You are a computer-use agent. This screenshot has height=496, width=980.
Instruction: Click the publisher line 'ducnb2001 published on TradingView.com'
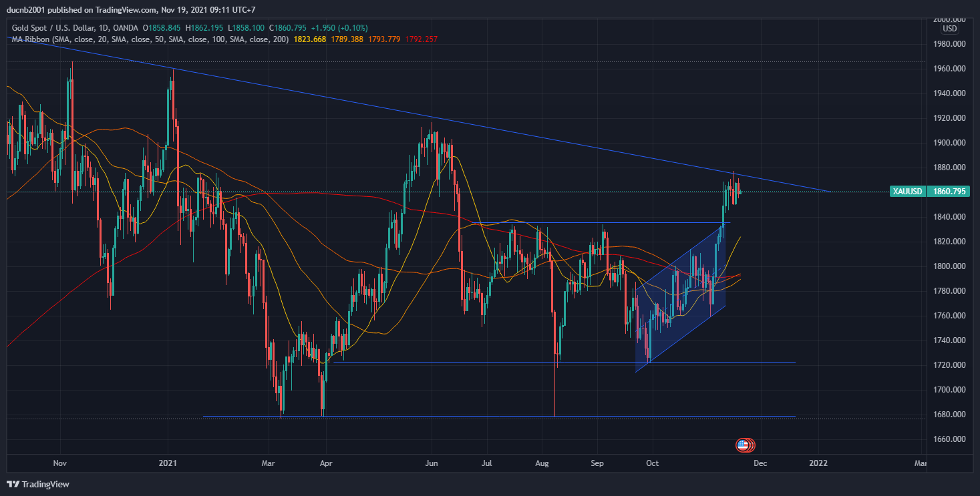click(x=80, y=10)
